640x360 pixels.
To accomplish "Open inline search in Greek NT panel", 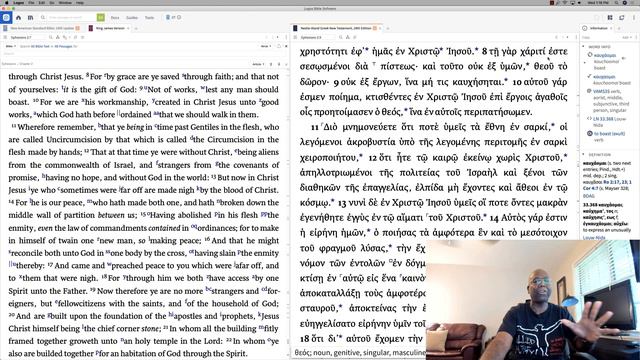I will (x=340, y=37).
